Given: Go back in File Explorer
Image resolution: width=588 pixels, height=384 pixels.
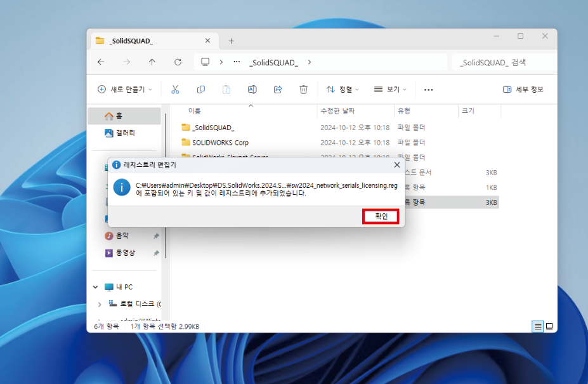Looking at the screenshot, I should (x=101, y=62).
